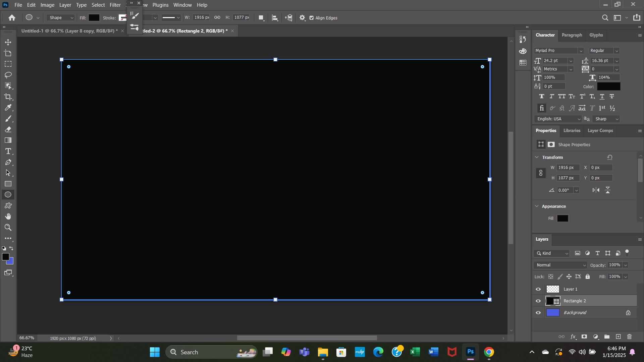The width and height of the screenshot is (644, 362).
Task: Select the Gradient tool
Action: (x=8, y=140)
